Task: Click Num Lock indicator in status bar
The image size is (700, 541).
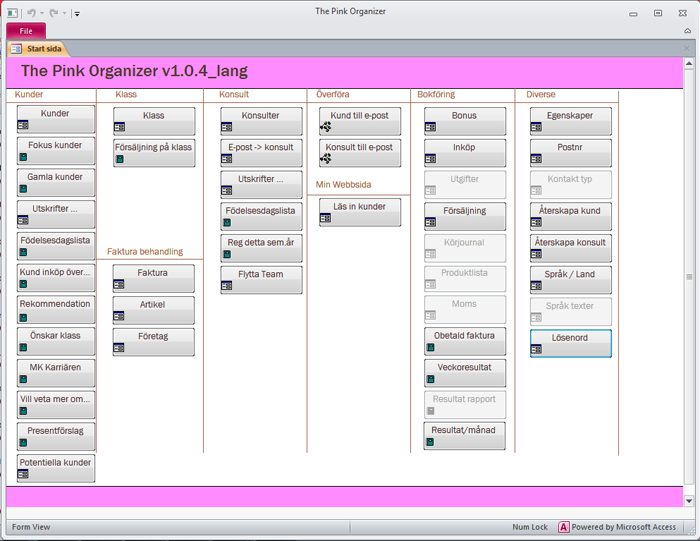Action: [x=529, y=527]
